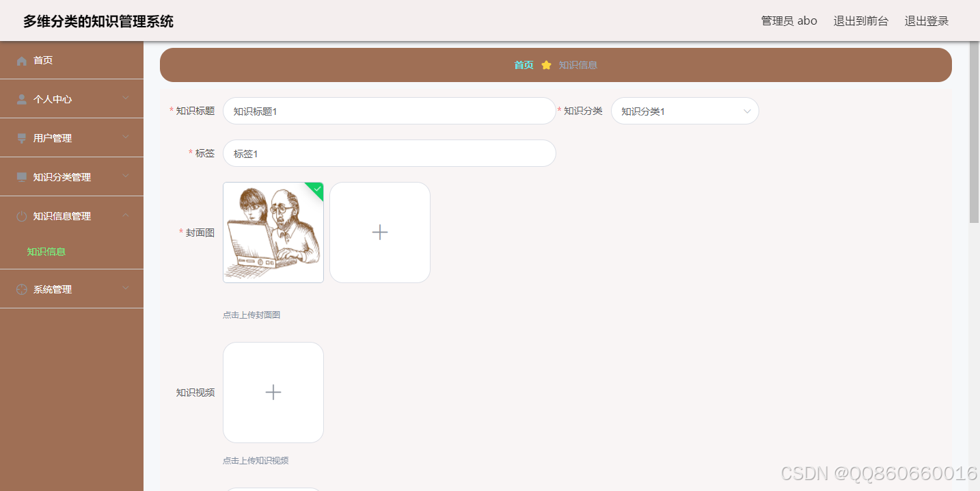Click 退出登录 to log out
The image size is (980, 491).
click(926, 21)
